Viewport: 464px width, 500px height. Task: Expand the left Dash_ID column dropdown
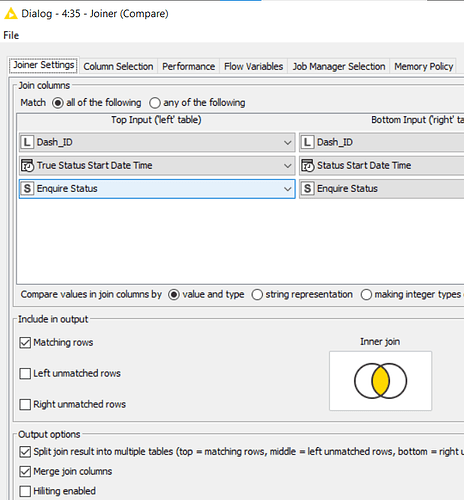point(287,143)
